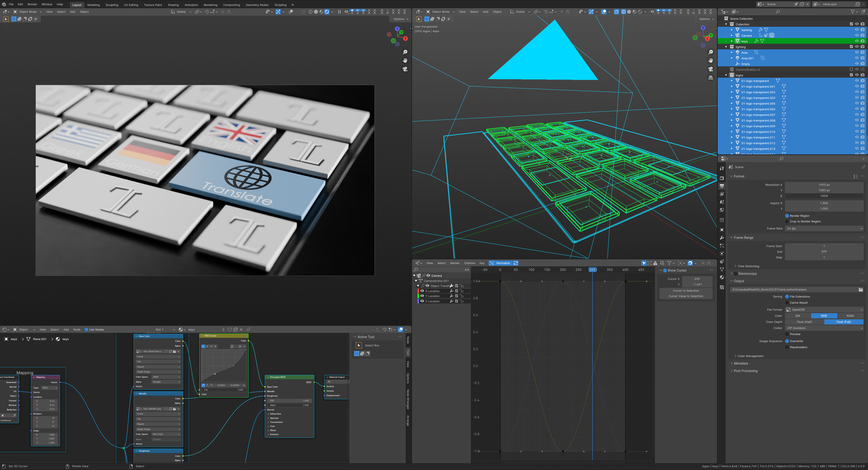Expand the Metadata panel
This screenshot has height=470, width=868.
click(741, 363)
